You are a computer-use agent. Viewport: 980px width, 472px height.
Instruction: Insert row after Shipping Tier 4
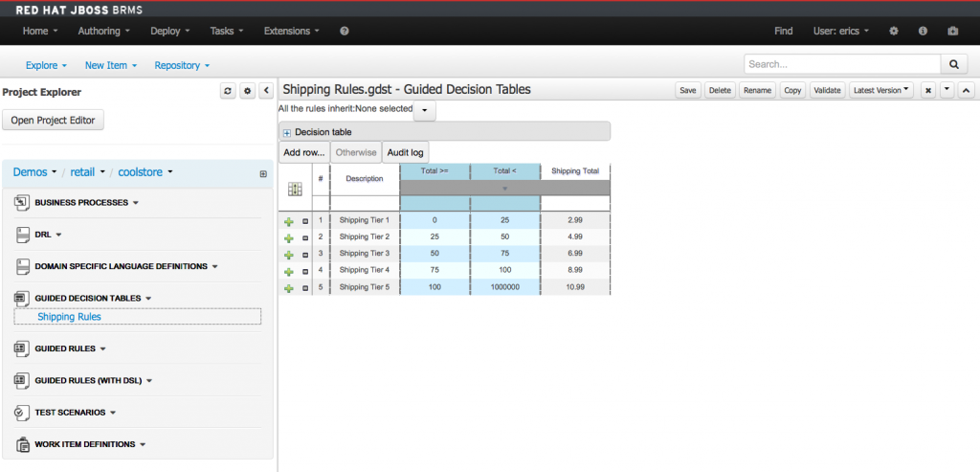point(289,272)
